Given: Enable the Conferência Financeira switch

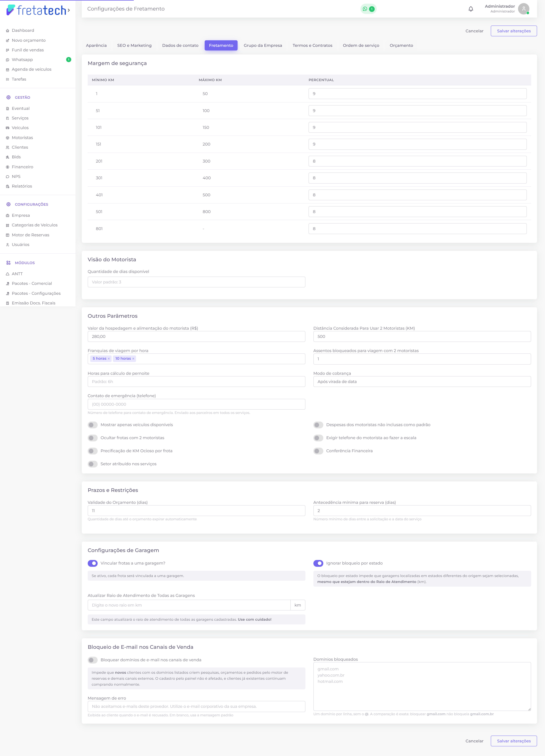Looking at the screenshot, I should 318,451.
